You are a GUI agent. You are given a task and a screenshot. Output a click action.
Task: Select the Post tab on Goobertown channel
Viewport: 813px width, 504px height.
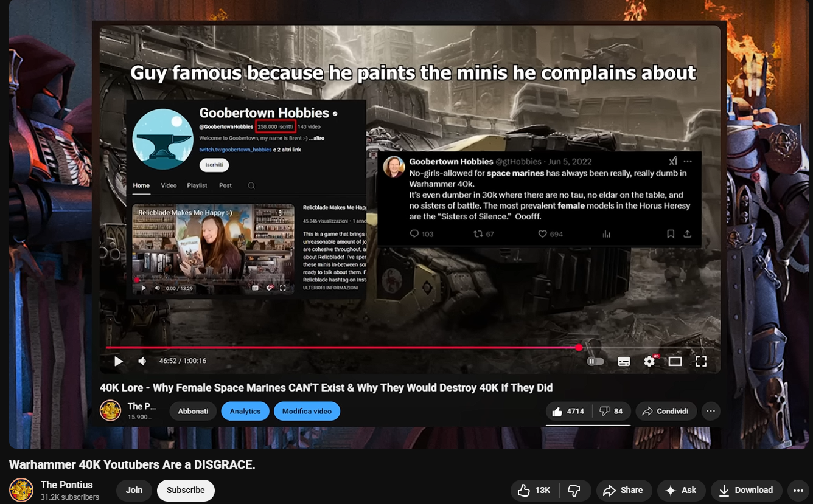tap(225, 185)
